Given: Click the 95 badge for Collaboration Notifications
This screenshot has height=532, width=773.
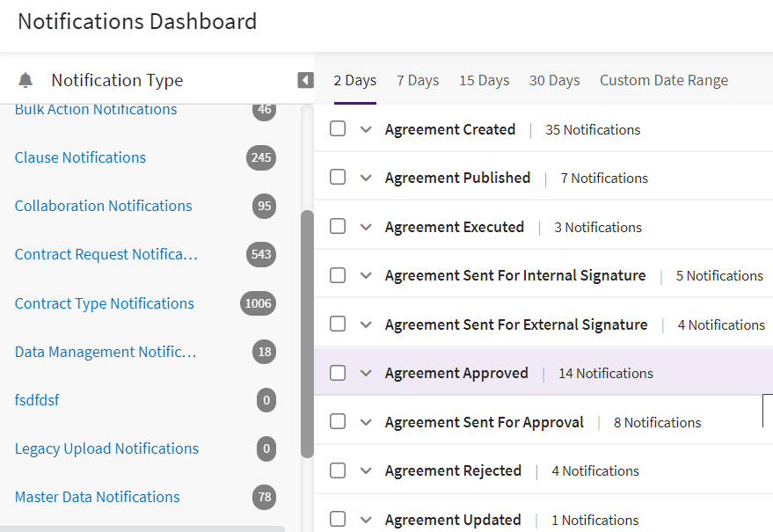Looking at the screenshot, I should pyautogui.click(x=264, y=207).
